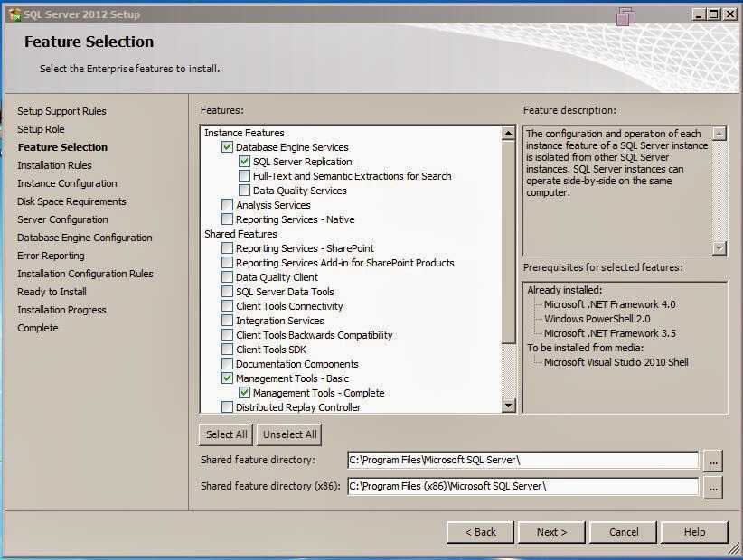Click Instance Configuration step
The width and height of the screenshot is (743, 560).
coord(67,183)
